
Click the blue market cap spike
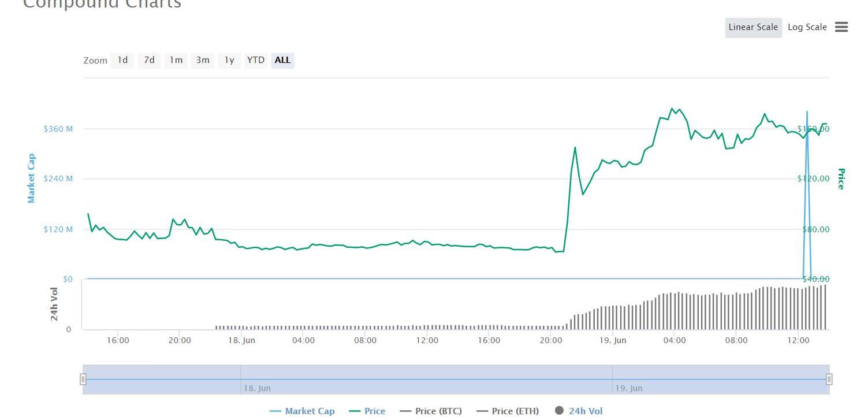[x=807, y=173]
